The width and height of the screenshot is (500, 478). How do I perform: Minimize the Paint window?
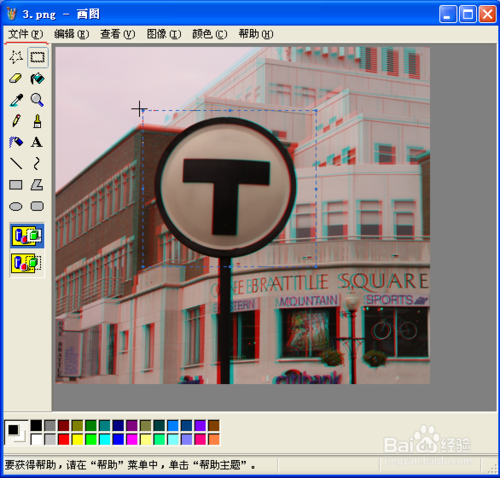448,14
